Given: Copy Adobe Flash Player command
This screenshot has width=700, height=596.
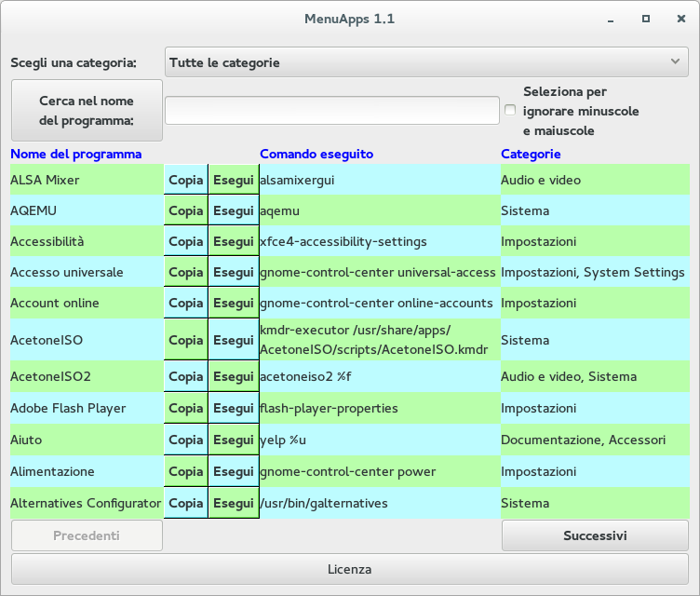Looking at the screenshot, I should (x=185, y=408).
